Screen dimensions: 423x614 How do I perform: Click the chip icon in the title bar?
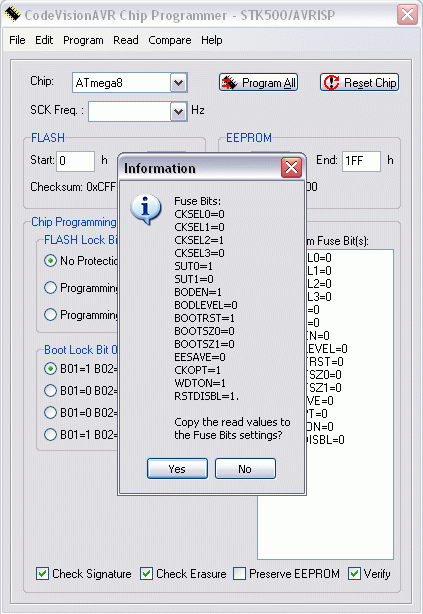click(13, 14)
